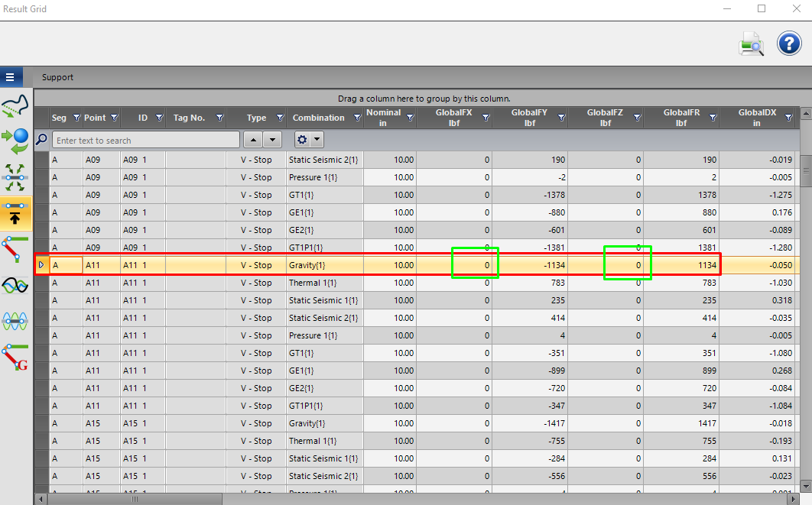812x505 pixels.
Task: Open the filter on the Combination column
Action: (357, 118)
